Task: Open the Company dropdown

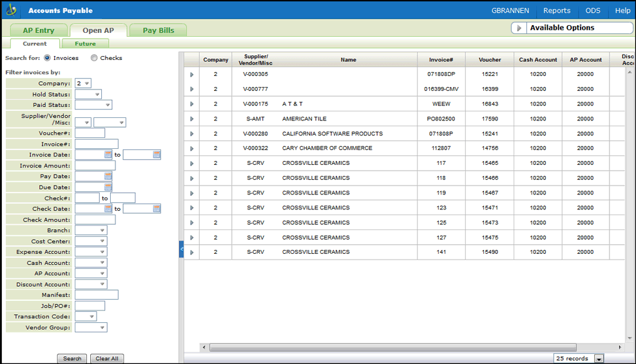Action: click(83, 84)
